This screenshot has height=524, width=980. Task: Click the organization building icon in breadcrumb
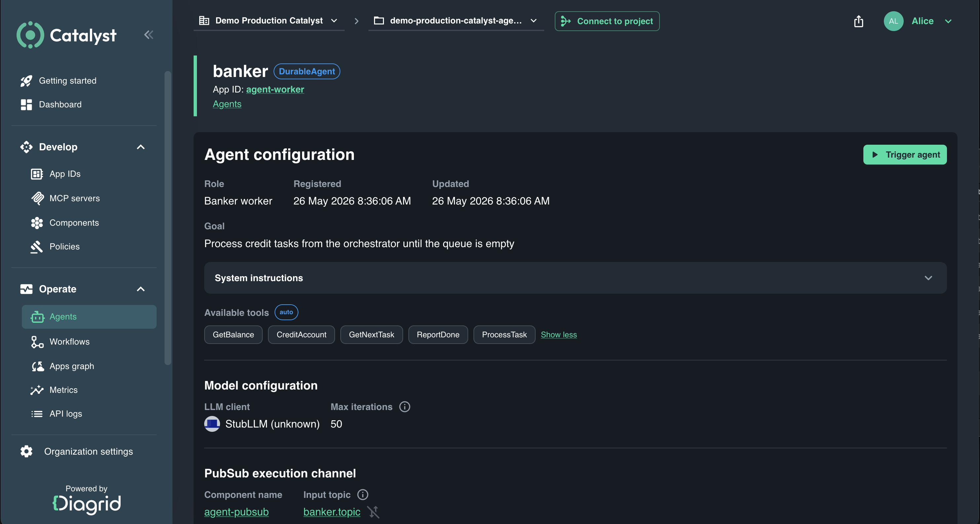click(x=204, y=20)
